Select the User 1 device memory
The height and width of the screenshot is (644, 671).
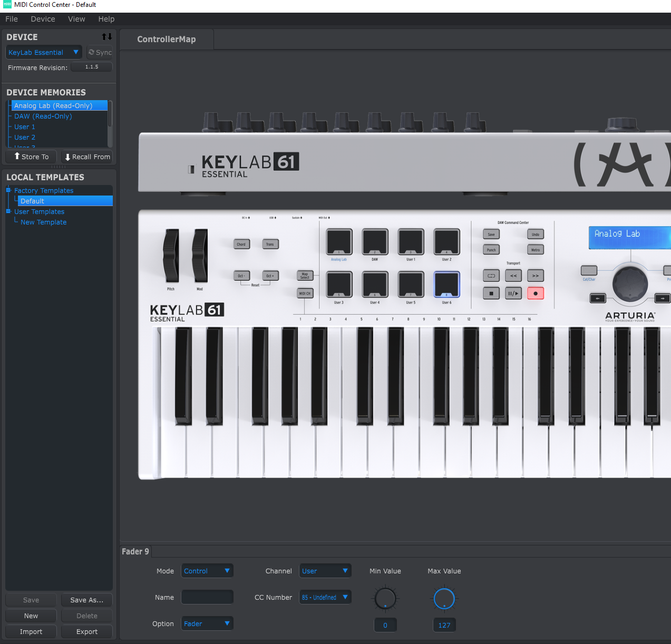tap(25, 126)
